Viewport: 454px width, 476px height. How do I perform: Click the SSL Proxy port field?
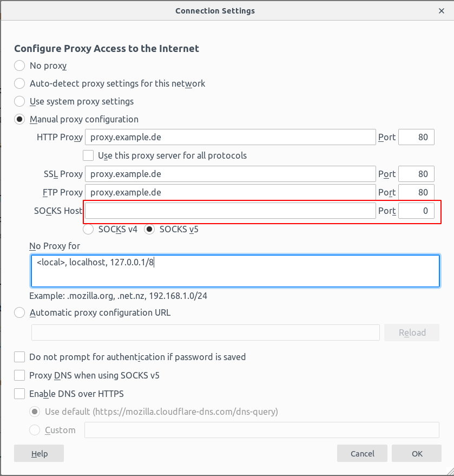click(416, 174)
